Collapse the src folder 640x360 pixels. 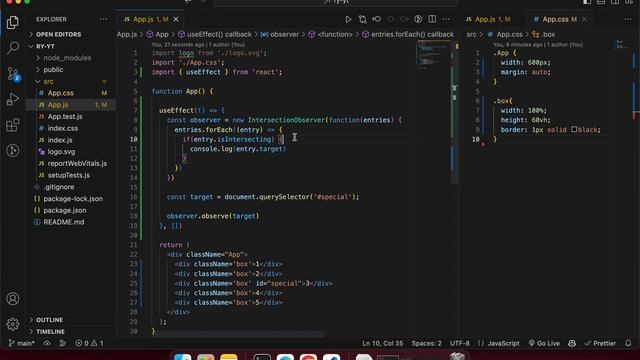(x=48, y=82)
